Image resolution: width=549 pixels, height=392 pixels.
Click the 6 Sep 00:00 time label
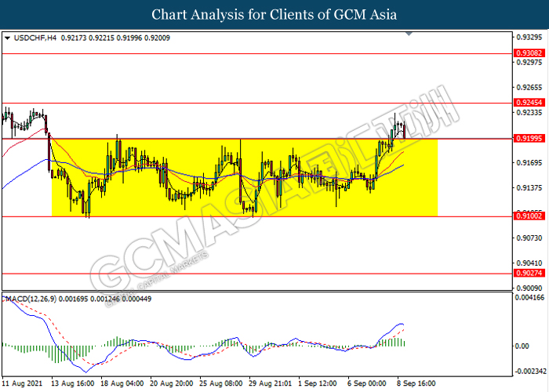(x=367, y=383)
